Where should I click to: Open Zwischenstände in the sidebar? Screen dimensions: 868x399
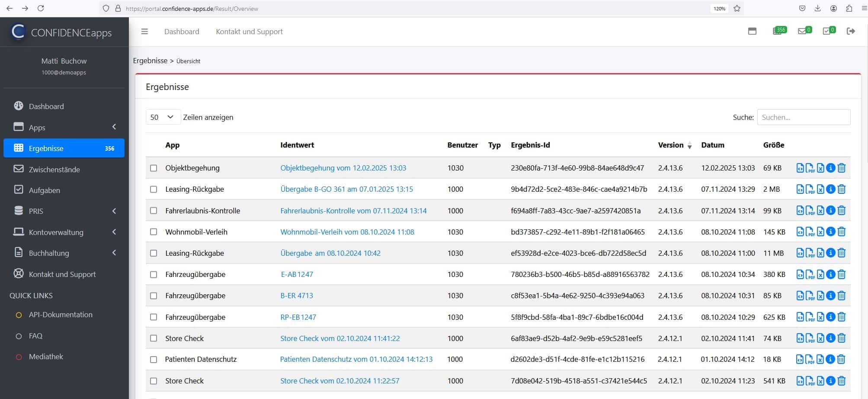[64, 169]
